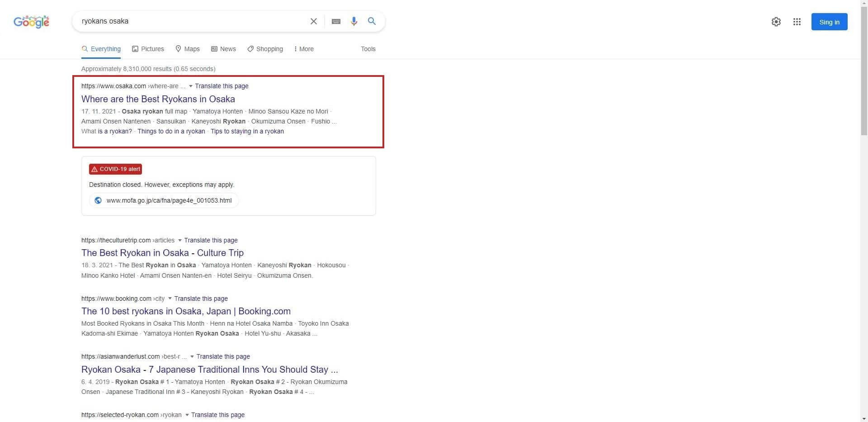Open the www.mofa.go.jp link chip

tap(164, 200)
